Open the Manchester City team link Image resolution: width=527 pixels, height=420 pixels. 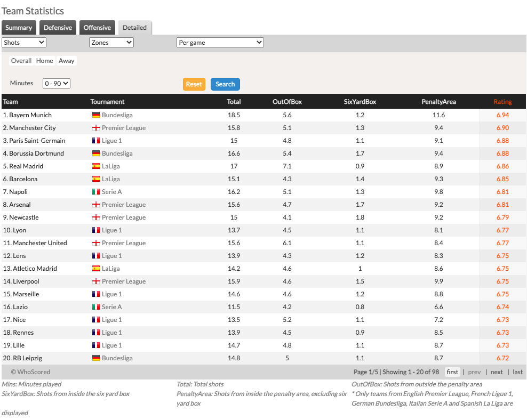pyautogui.click(x=33, y=128)
